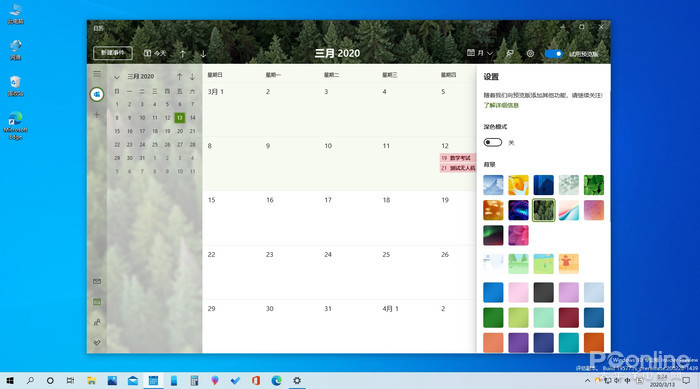700x389 pixels.
Task: Open taskbar search magnifier
Action: [30, 381]
